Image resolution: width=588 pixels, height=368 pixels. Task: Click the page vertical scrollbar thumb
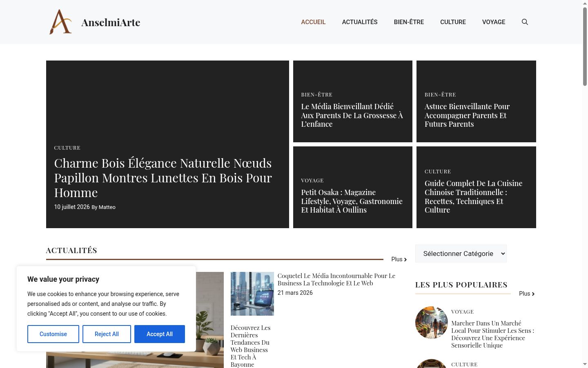(x=585, y=46)
